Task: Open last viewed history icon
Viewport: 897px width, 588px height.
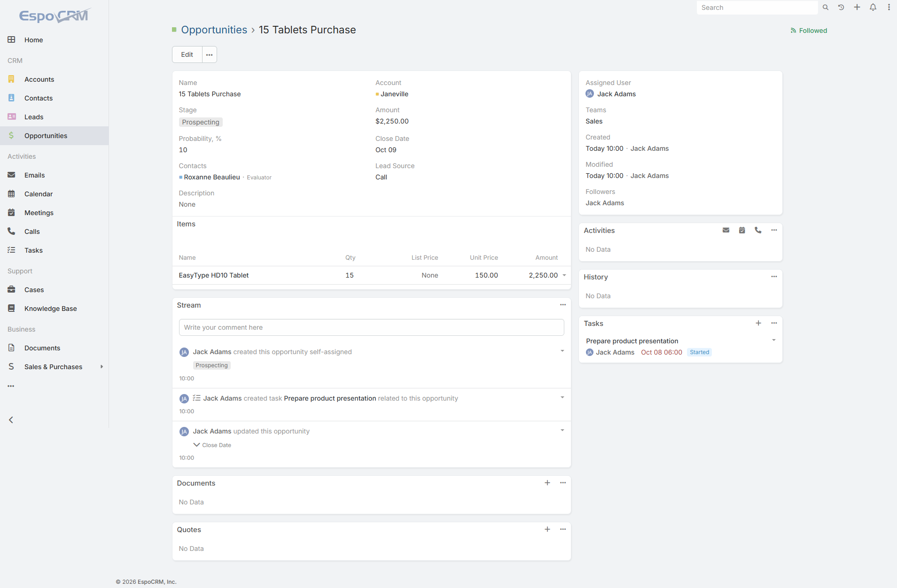Action: tap(841, 8)
